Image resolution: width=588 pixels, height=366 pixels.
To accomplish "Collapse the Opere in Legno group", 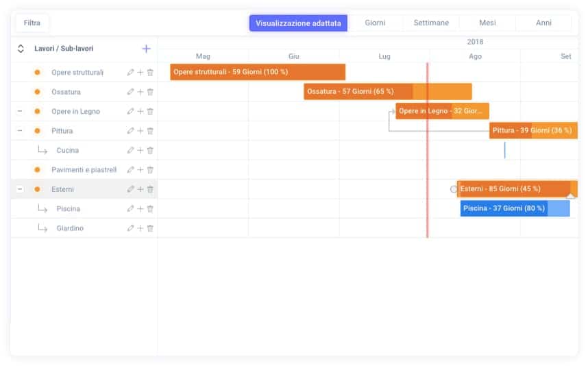I will tap(20, 111).
